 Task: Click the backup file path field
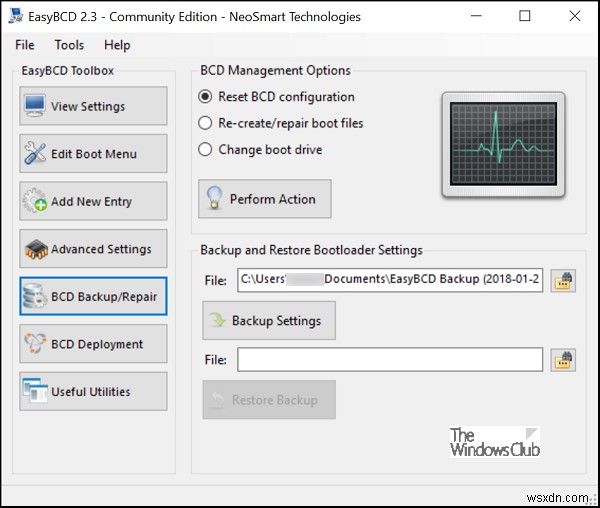(x=390, y=280)
